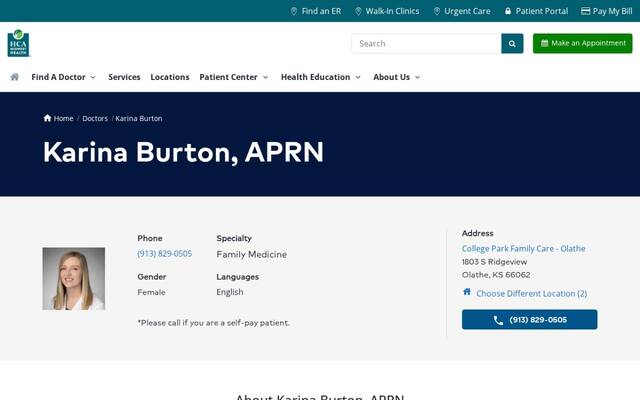Image resolution: width=640 pixels, height=400 pixels.
Task: Click the breadcrumb house icon
Action: pyautogui.click(x=47, y=118)
